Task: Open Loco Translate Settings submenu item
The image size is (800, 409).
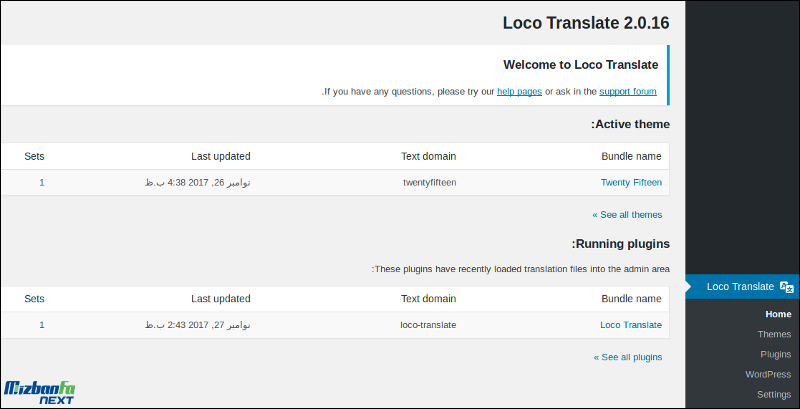Action: pos(774,394)
